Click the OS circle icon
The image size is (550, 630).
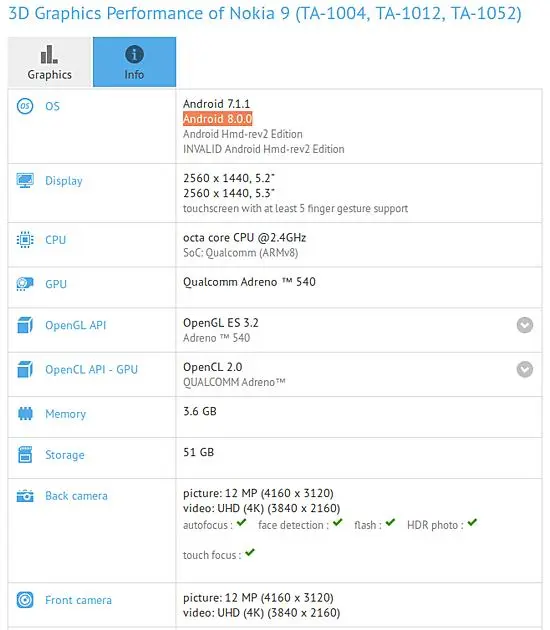[x=25, y=106]
